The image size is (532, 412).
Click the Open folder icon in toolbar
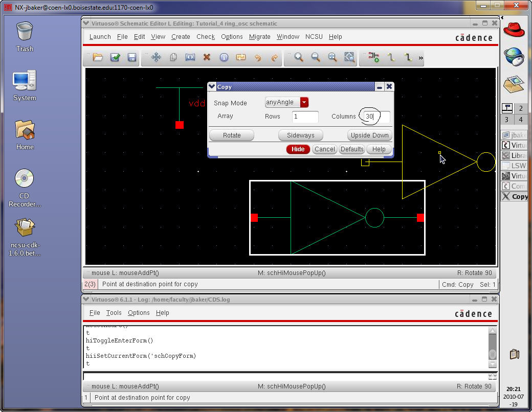98,57
